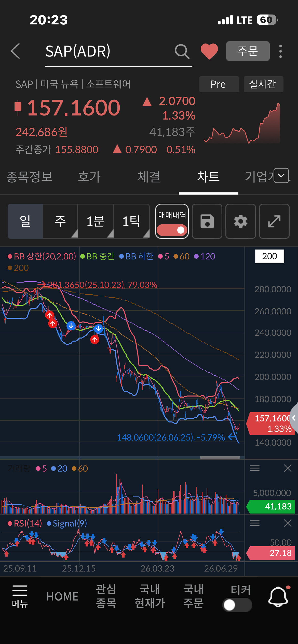Click the low price label 148.0600
This screenshot has height=644, width=298.
click(171, 437)
